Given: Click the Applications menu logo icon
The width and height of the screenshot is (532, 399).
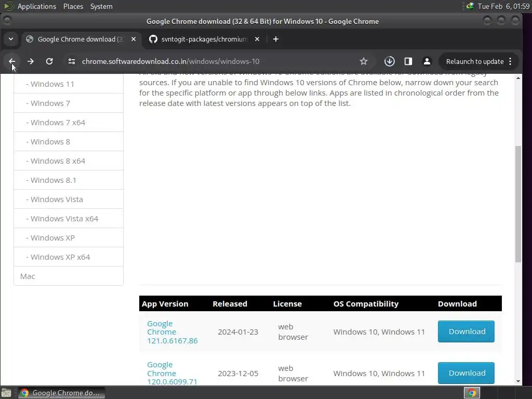Looking at the screenshot, I should pyautogui.click(x=8, y=6).
